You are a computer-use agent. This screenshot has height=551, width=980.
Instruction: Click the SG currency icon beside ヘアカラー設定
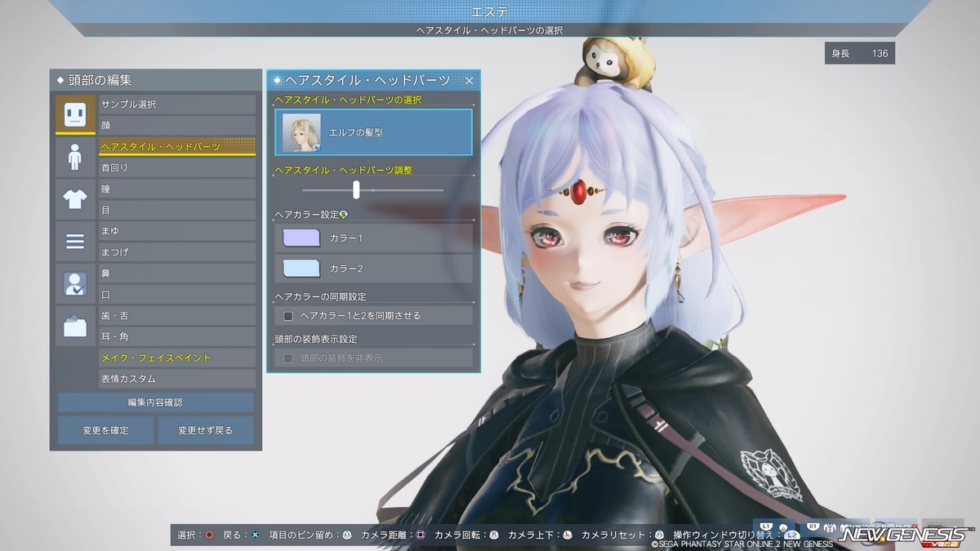point(344,215)
